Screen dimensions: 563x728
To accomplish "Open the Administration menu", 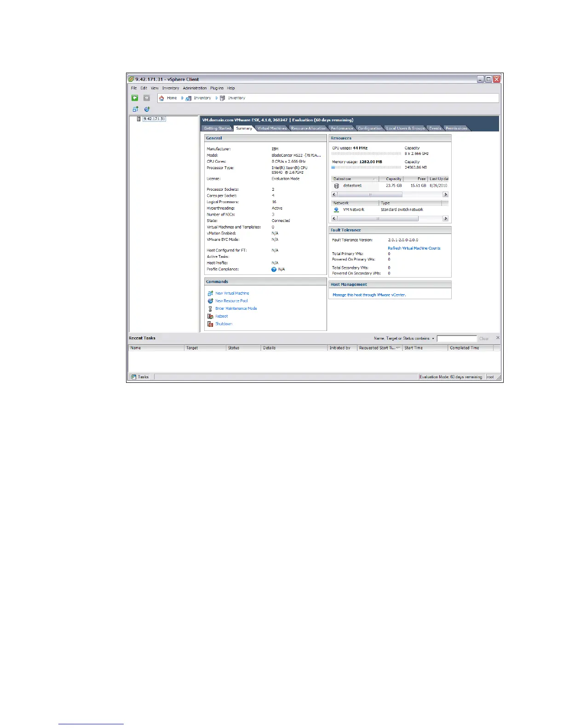I will [195, 88].
